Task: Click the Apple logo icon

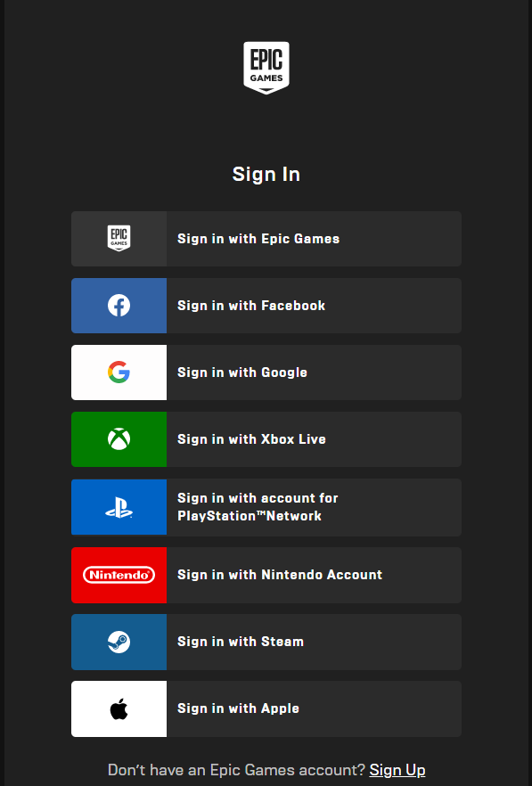Action: pyautogui.click(x=119, y=708)
